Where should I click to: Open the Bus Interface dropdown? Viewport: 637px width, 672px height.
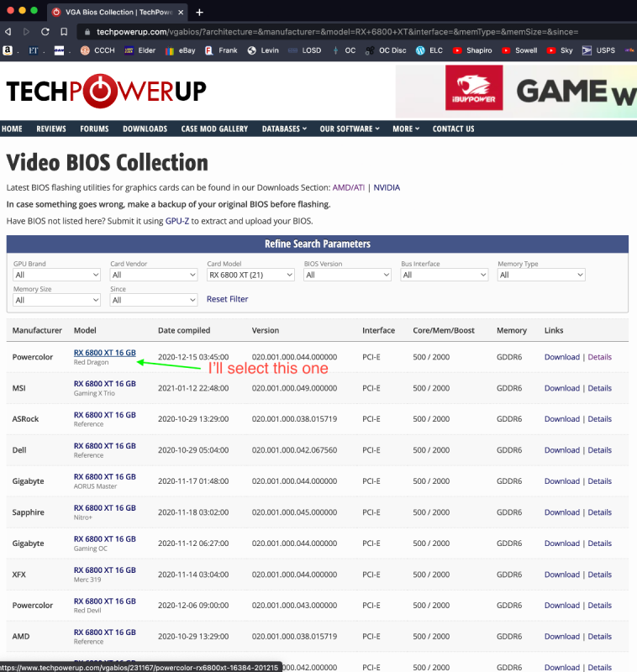(444, 275)
